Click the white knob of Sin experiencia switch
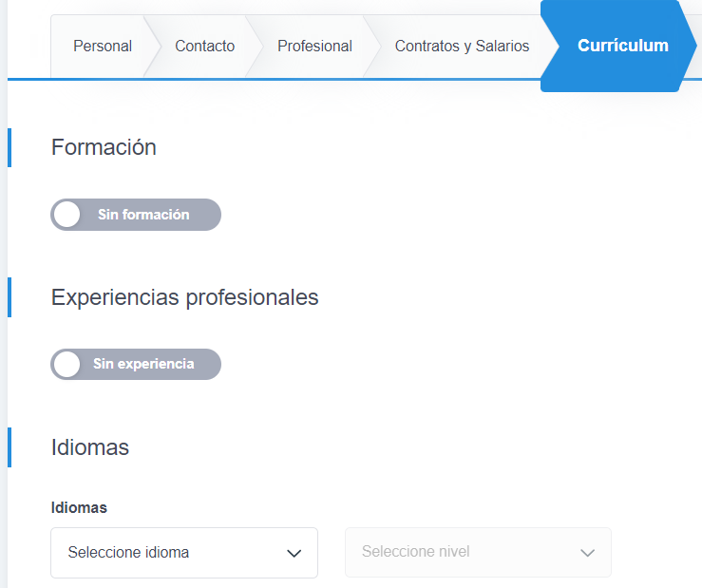702x588 pixels. pos(67,364)
